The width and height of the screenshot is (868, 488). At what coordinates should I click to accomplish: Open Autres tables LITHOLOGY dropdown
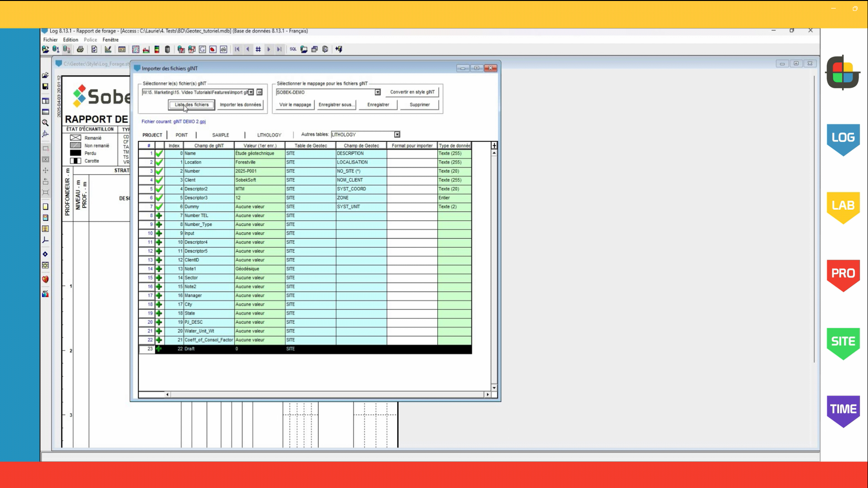pos(397,135)
